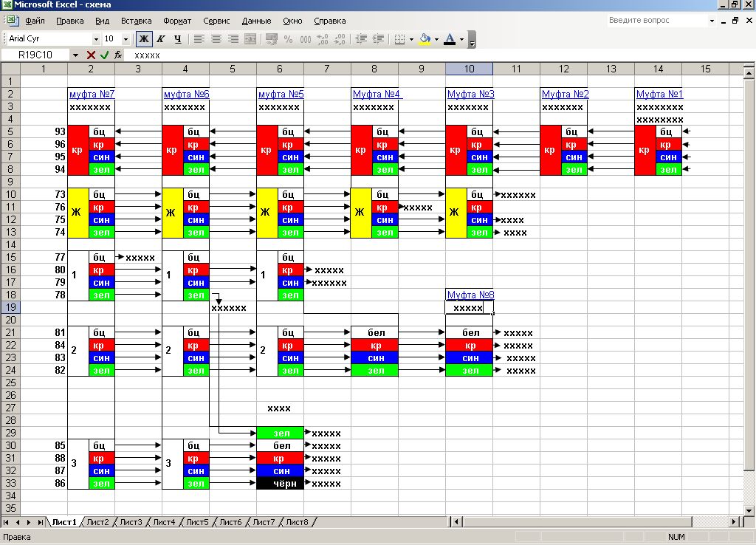Toggle italic formatting (К)
This screenshot has height=545, width=756.
click(x=161, y=39)
